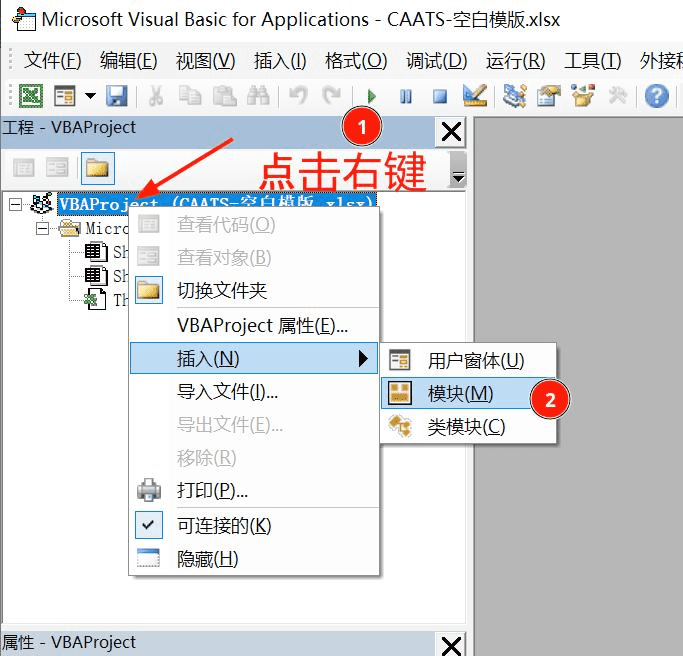683x656 pixels.
Task: Open the 运行(R) menu
Action: pos(515,61)
